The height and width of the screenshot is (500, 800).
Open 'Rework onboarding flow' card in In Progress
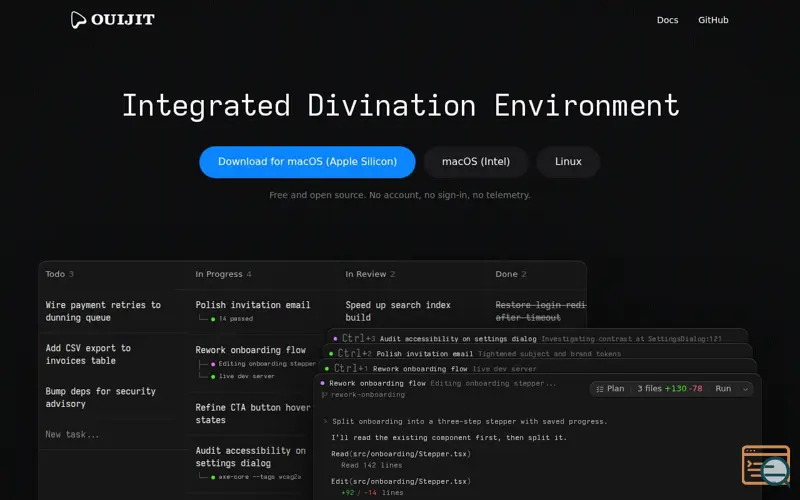(251, 350)
